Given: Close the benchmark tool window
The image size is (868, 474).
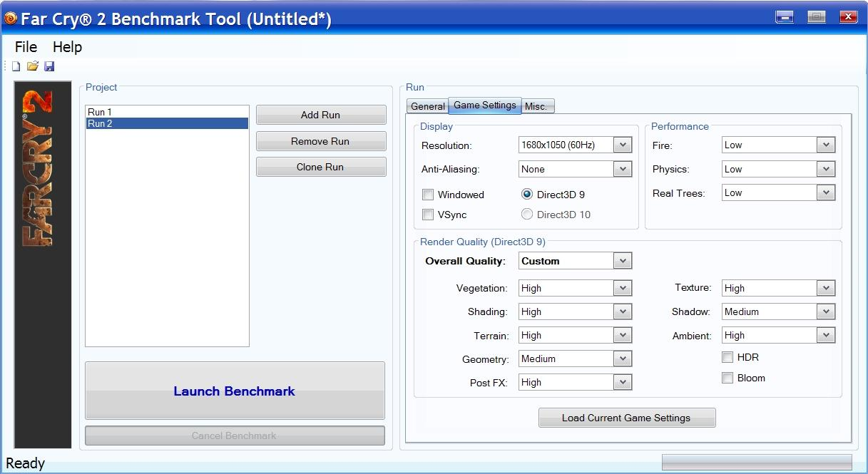Looking at the screenshot, I should 848,17.
